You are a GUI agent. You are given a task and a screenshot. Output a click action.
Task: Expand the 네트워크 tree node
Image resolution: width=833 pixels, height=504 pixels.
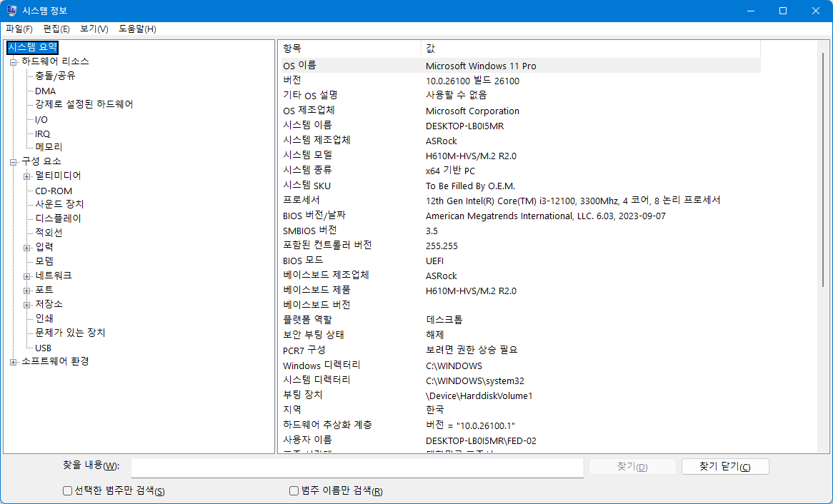coord(26,276)
